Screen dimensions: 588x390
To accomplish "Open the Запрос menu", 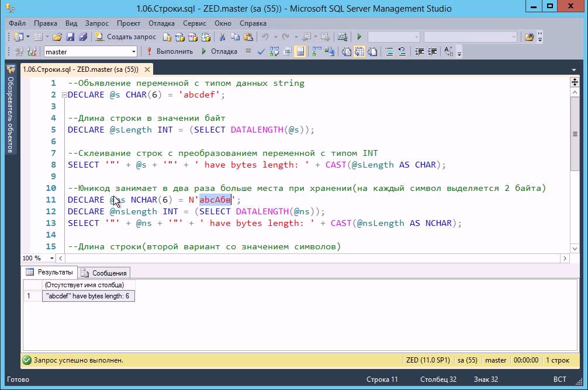I will (97, 23).
